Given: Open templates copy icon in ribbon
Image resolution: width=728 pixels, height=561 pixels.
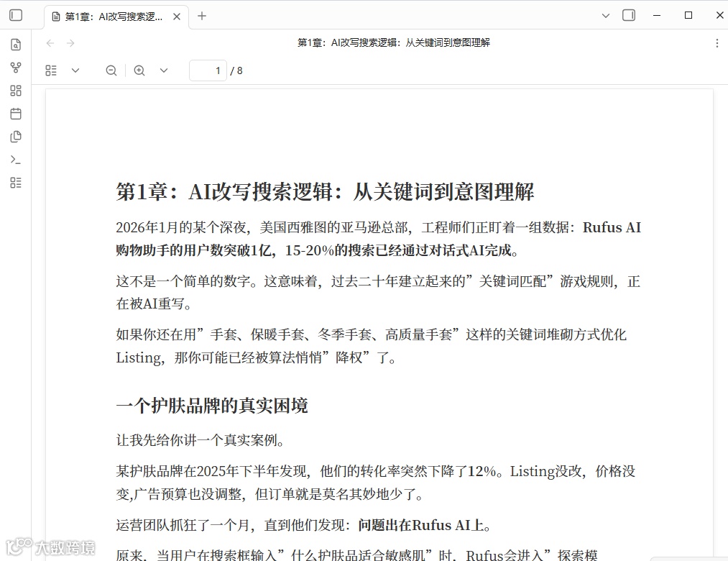Looking at the screenshot, I should pyautogui.click(x=16, y=137).
